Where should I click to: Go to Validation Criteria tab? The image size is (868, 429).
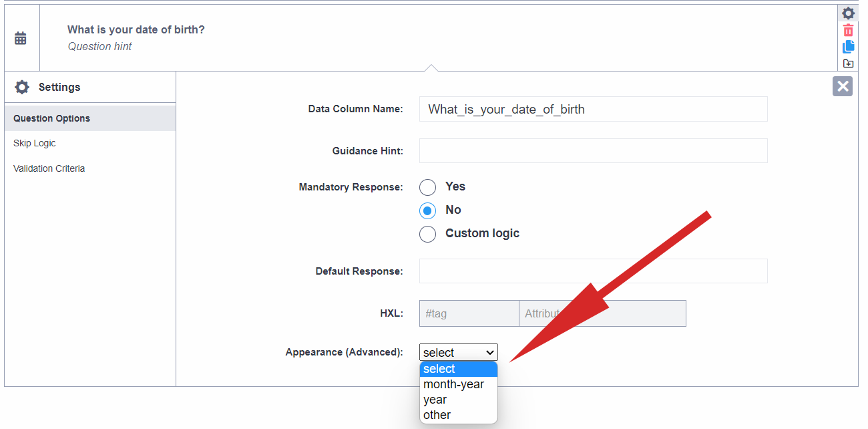[x=49, y=168]
